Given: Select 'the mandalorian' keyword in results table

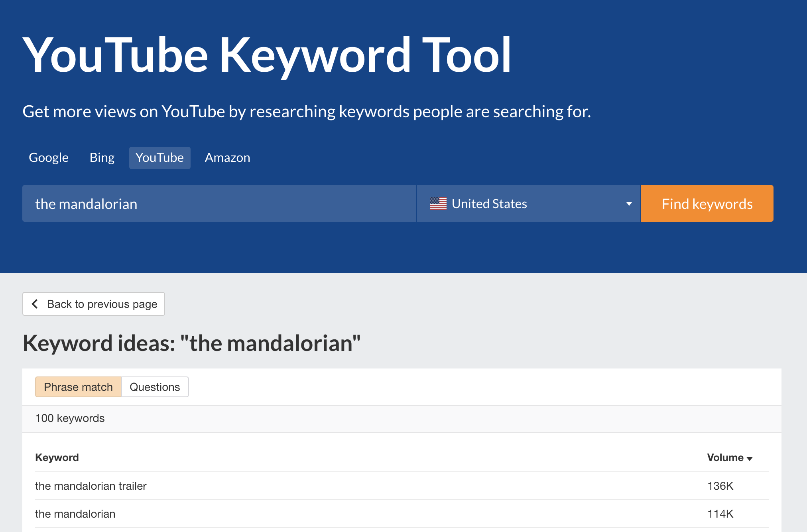Looking at the screenshot, I should [x=75, y=514].
